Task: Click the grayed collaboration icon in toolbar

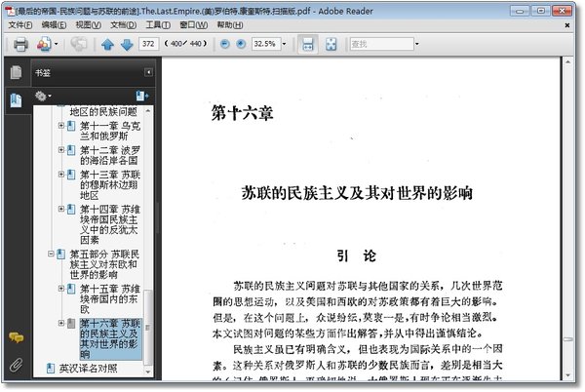Action: coord(79,44)
